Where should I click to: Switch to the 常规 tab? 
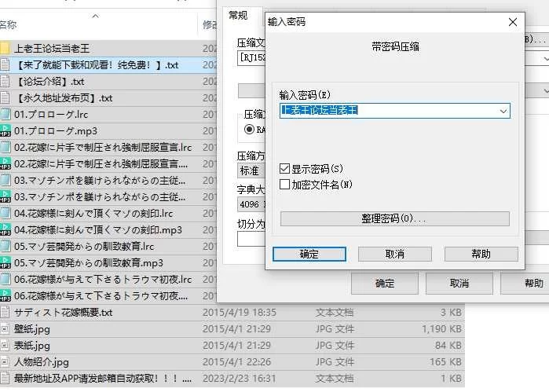pyautogui.click(x=238, y=16)
